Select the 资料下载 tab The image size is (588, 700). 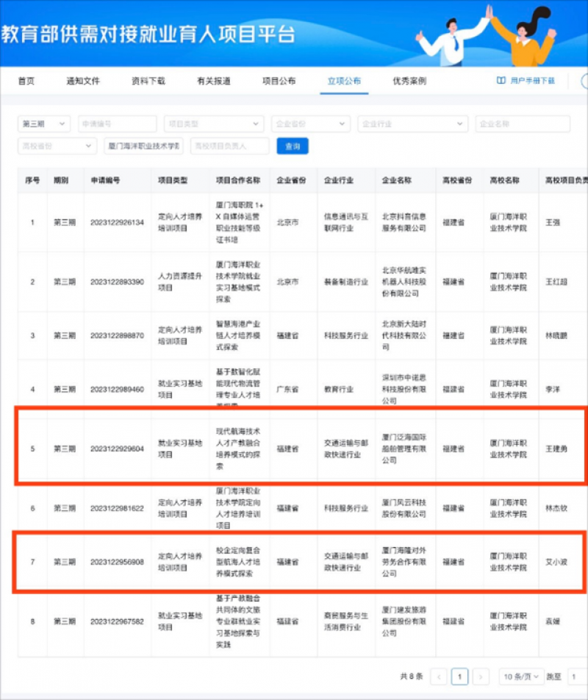[x=148, y=81]
